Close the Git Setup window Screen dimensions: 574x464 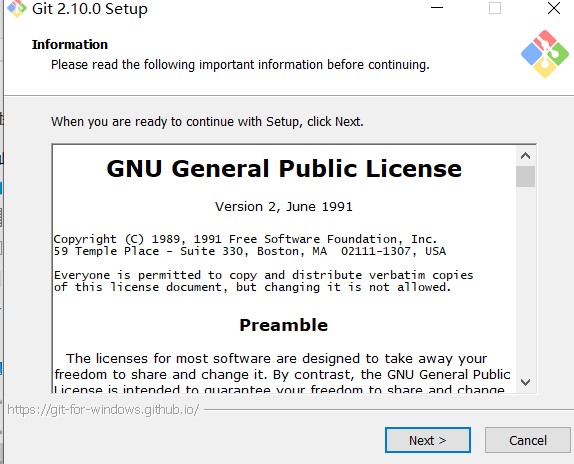click(554, 8)
